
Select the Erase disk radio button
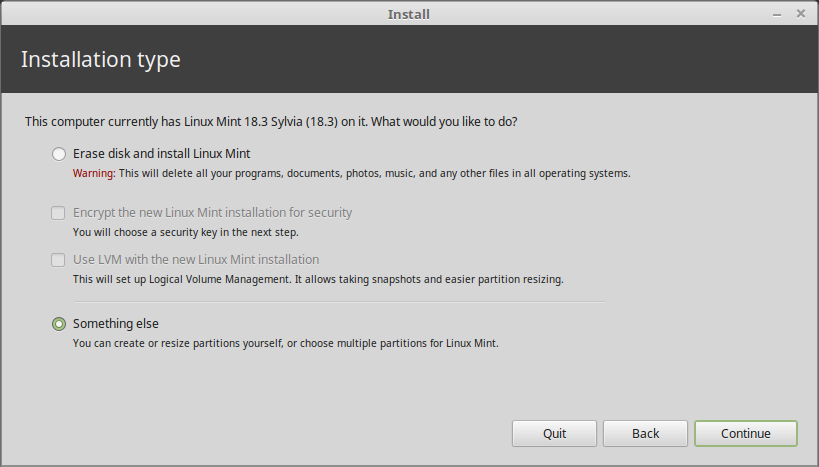[59, 154]
